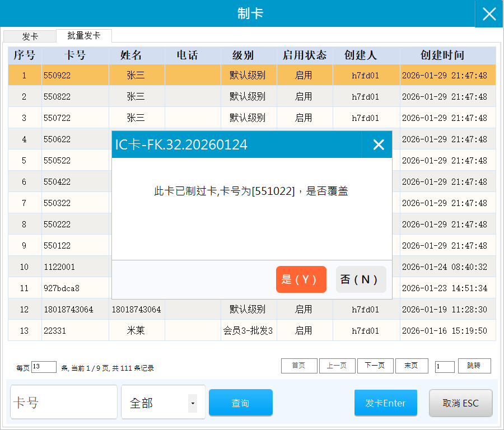Viewport: 504px width, 430px height.
Task: Sort by the 创建时间 column header
Action: pyautogui.click(x=442, y=55)
